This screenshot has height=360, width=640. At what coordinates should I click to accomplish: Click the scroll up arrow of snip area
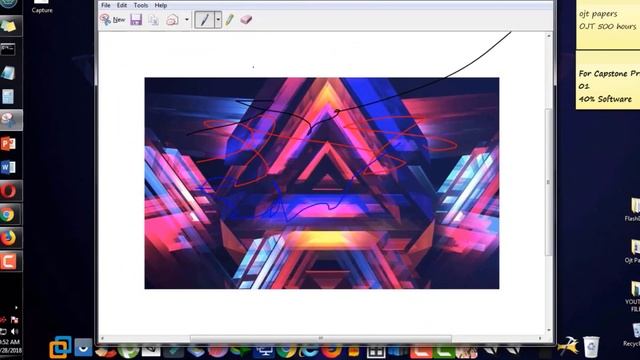549,36
